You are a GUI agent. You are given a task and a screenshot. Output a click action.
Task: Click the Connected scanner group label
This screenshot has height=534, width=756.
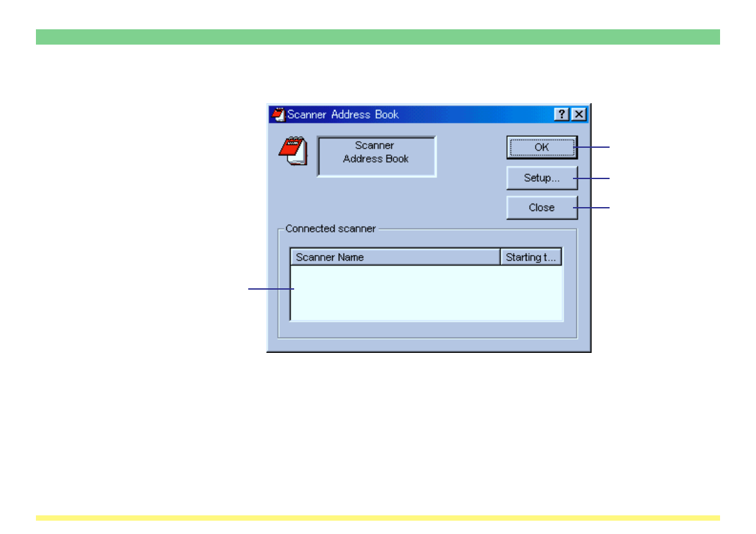(x=331, y=228)
